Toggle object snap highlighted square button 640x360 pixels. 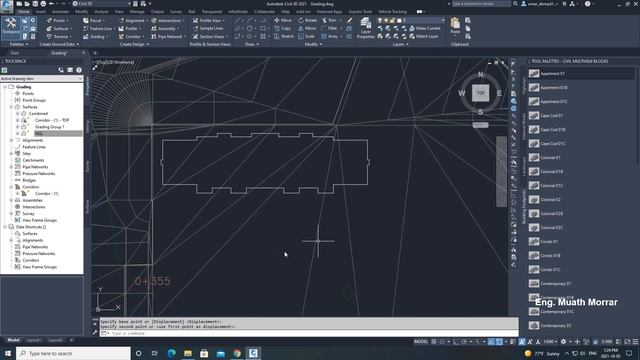pos(499,342)
